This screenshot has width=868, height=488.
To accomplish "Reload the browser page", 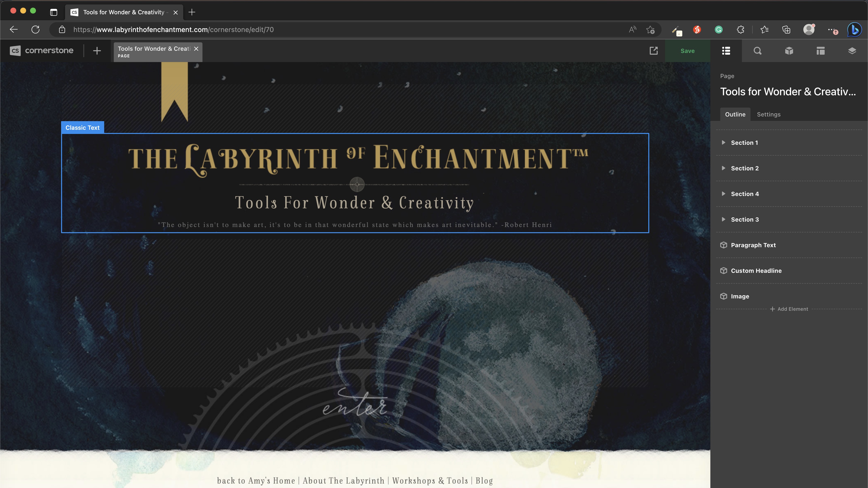I will point(35,30).
